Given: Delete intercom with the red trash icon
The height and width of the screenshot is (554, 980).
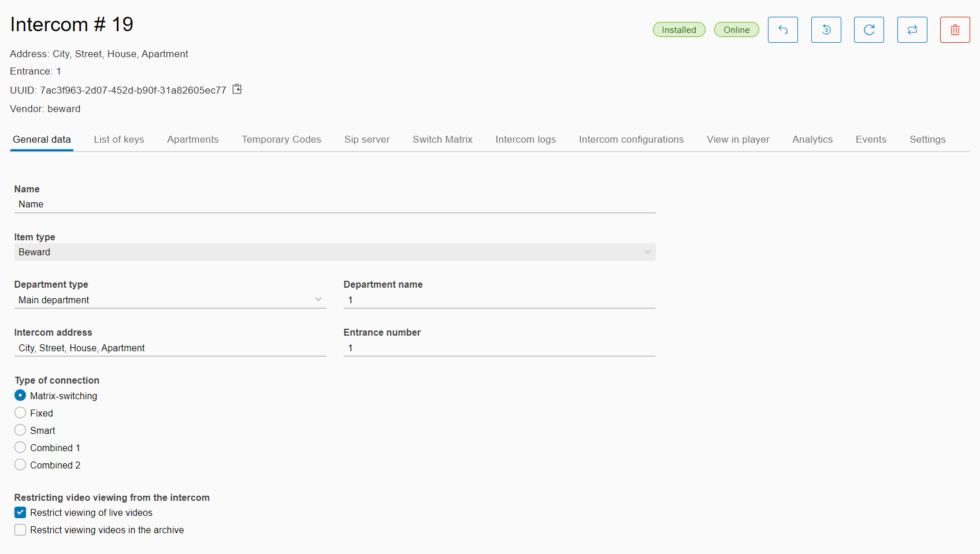Looking at the screenshot, I should click(x=955, y=30).
